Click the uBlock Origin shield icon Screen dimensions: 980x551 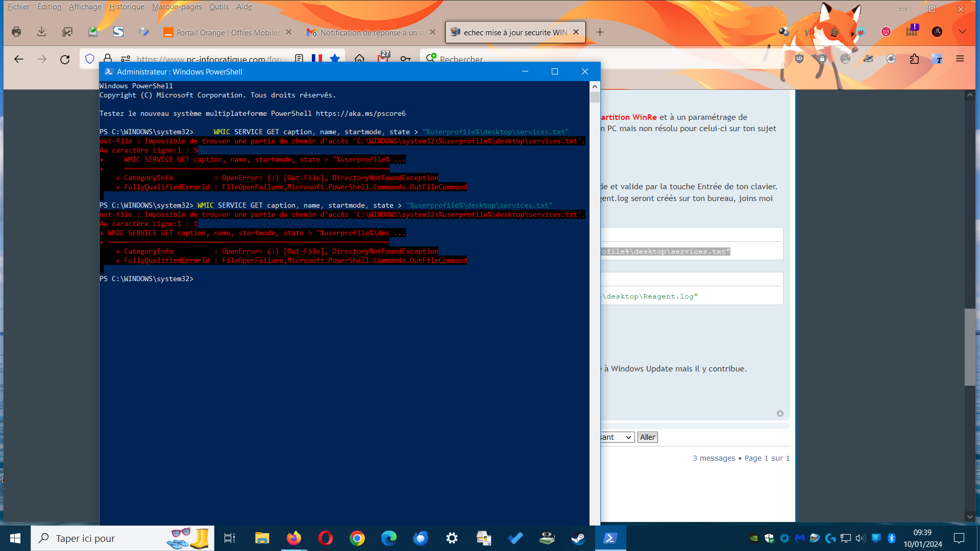click(x=799, y=59)
